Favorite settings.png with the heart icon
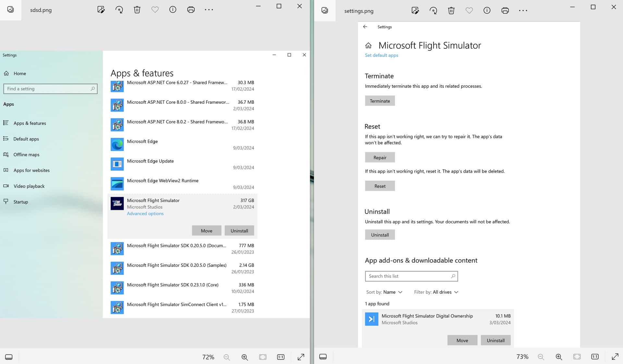The image size is (623, 364). click(469, 11)
